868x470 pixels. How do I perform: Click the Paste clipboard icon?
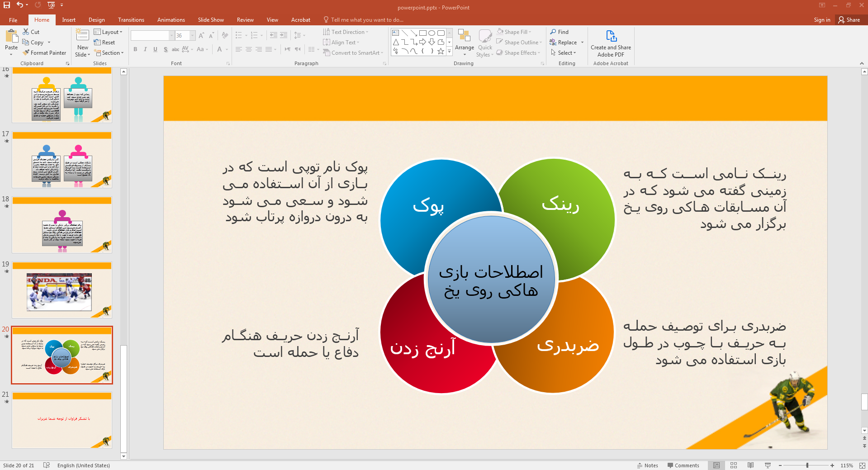pos(11,36)
